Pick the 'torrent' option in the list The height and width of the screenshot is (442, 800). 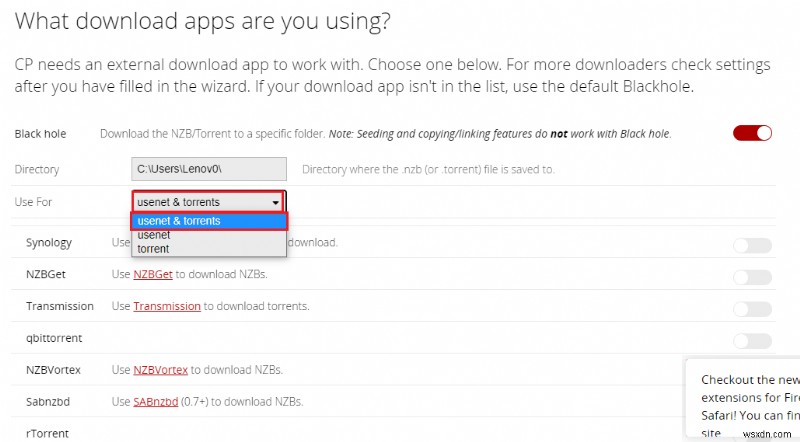[x=154, y=249]
